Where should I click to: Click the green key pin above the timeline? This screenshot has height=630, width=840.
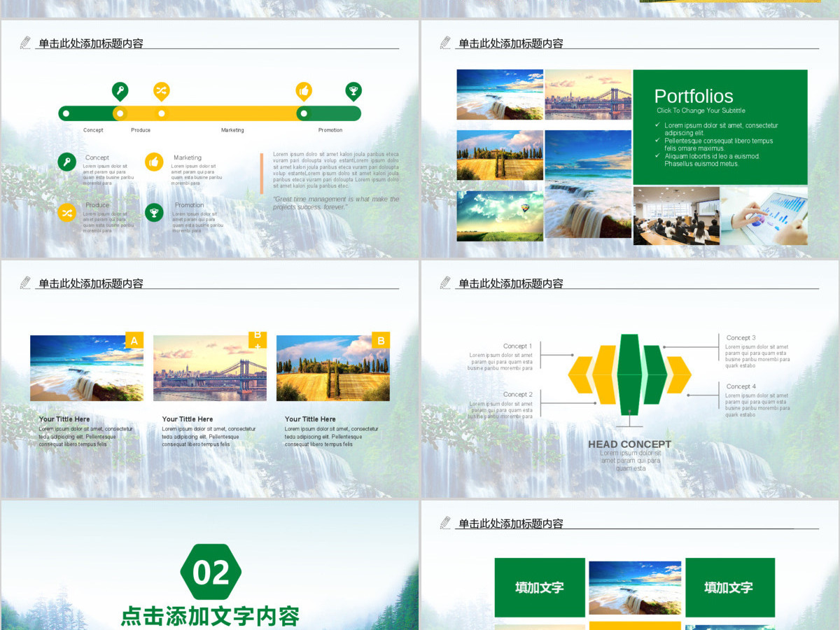[x=120, y=92]
